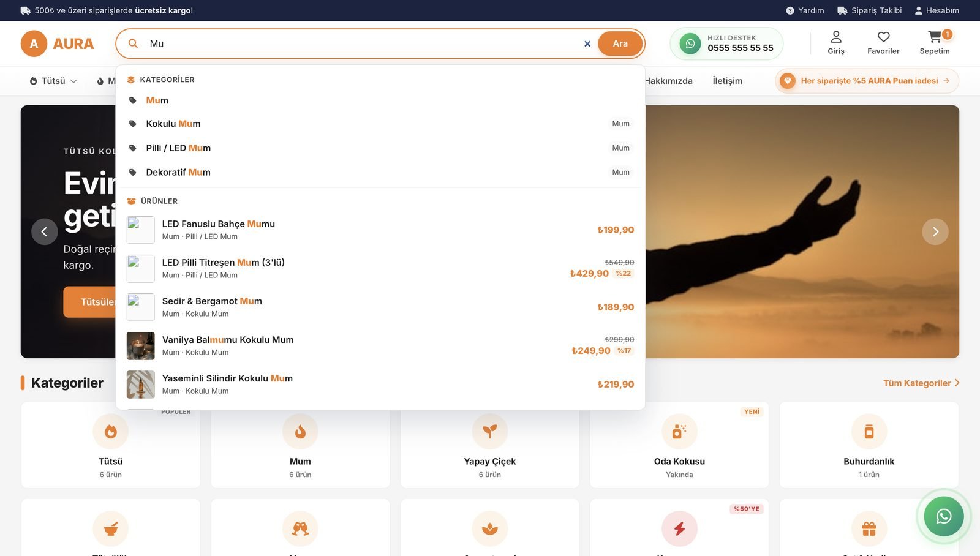Open LED Fanuslu Bahçe Mumu product result
The width and height of the screenshot is (980, 556).
[x=380, y=230]
